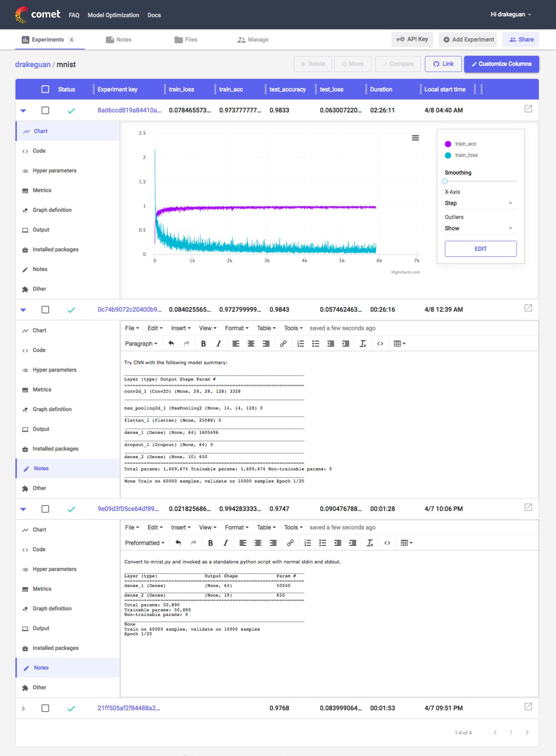Open experiment 8ad6ccd819a84410a in new view
This screenshot has width=556, height=756.
point(528,109)
